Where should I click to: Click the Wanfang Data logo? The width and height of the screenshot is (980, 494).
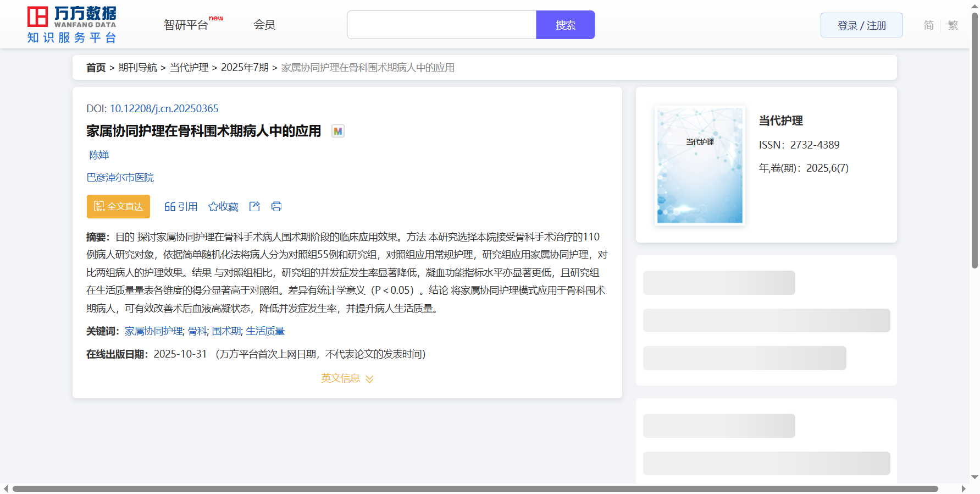click(x=72, y=25)
